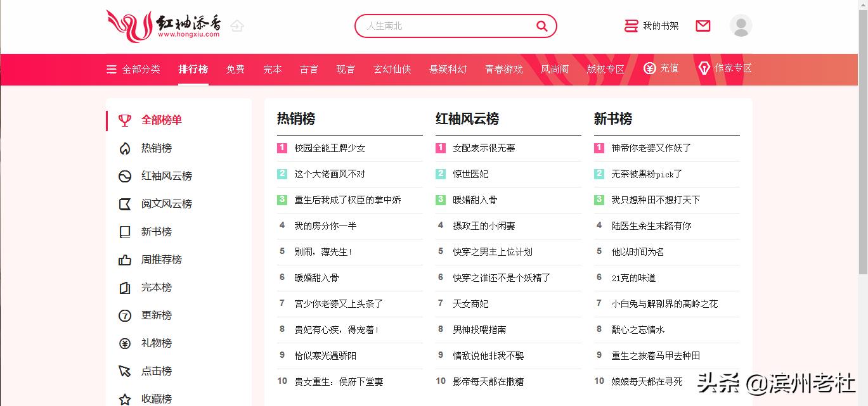The width and height of the screenshot is (868, 406).
Task: Click the thumbs-up icon next to 周推荐榜
Action: point(124,259)
